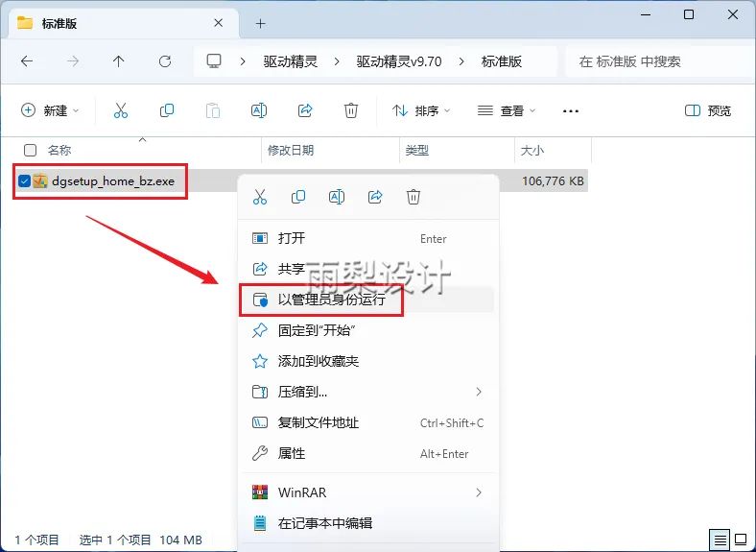This screenshot has height=552, width=756.
Task: Click the 选中 1 个项目 104 MB status text
Action: point(141,540)
